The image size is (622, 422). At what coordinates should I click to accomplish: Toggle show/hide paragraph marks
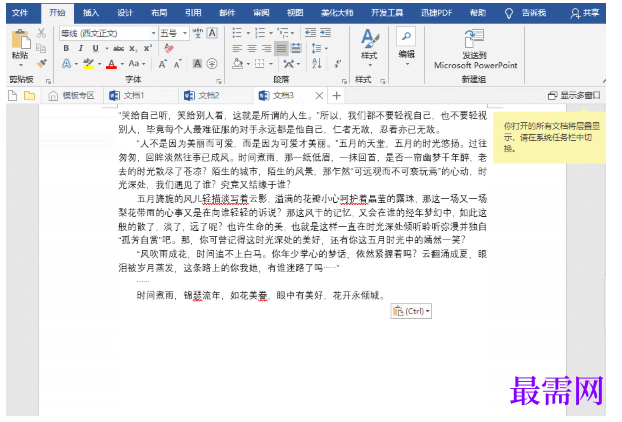tap(338, 63)
